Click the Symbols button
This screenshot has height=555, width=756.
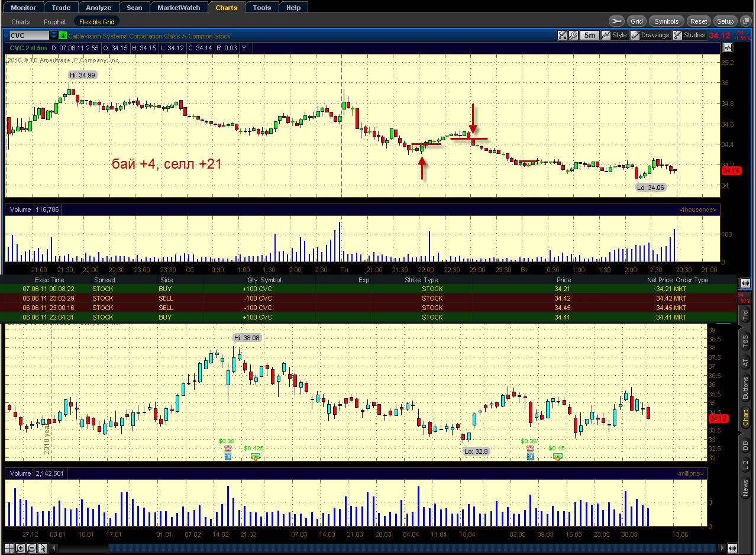(x=667, y=21)
